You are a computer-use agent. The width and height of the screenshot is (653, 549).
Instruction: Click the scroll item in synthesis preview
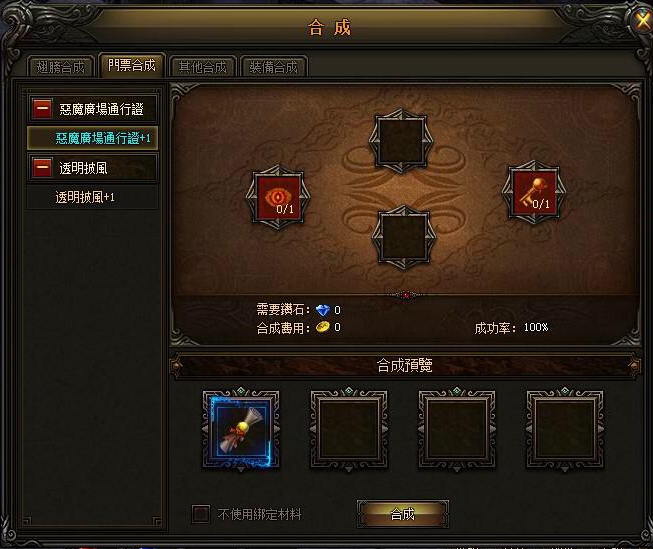[241, 431]
